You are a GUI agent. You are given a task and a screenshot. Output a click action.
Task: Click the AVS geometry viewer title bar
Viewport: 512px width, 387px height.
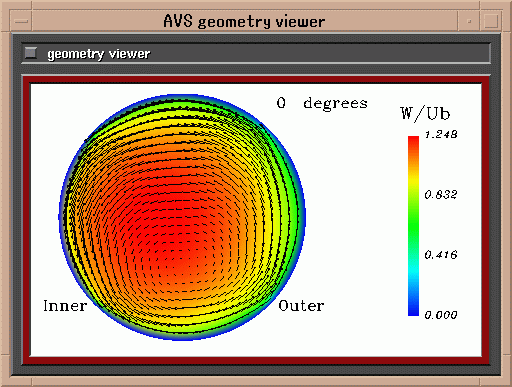click(x=245, y=21)
